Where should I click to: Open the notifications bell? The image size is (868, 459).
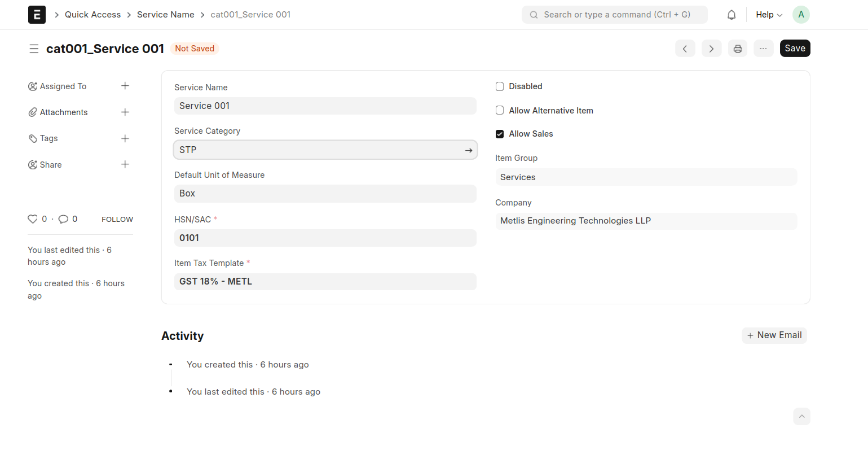pos(732,15)
